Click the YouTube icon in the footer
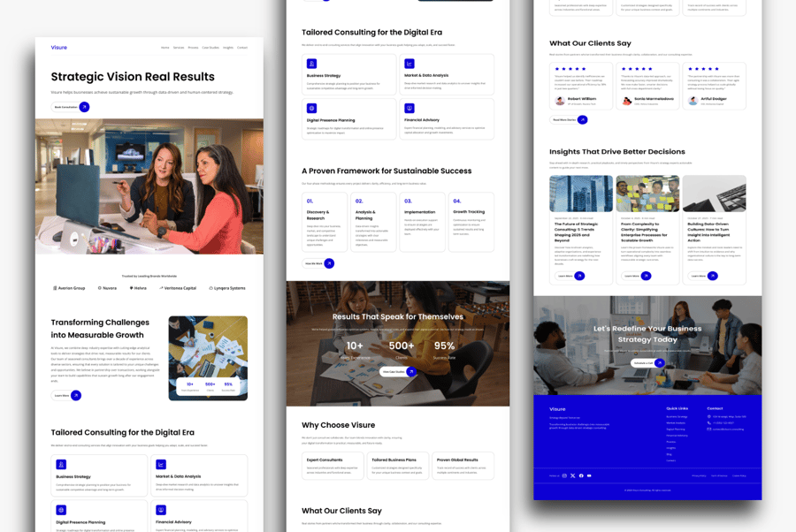 click(x=589, y=475)
